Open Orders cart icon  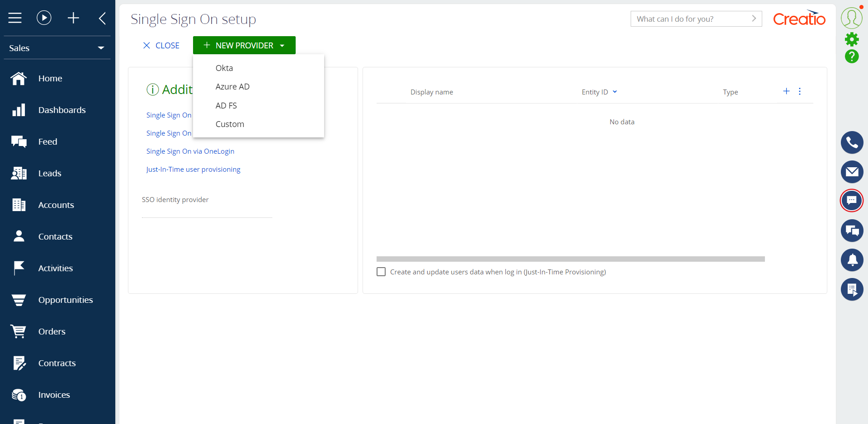click(19, 331)
